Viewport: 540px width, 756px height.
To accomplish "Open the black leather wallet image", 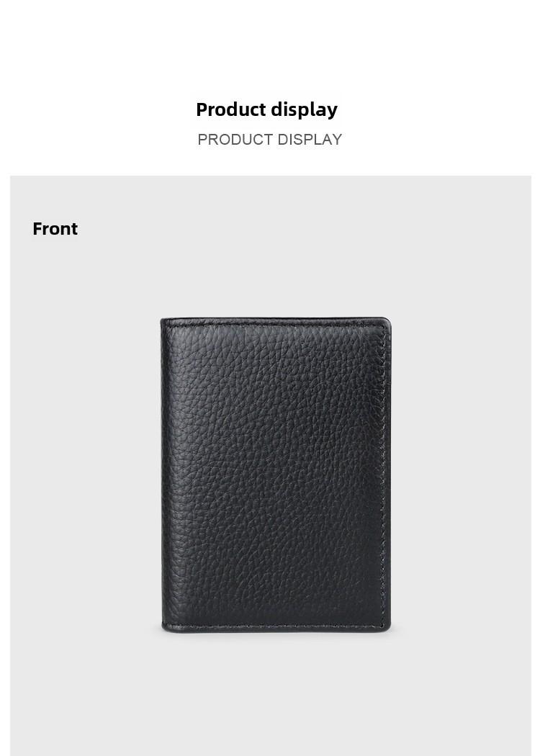I will [x=276, y=474].
